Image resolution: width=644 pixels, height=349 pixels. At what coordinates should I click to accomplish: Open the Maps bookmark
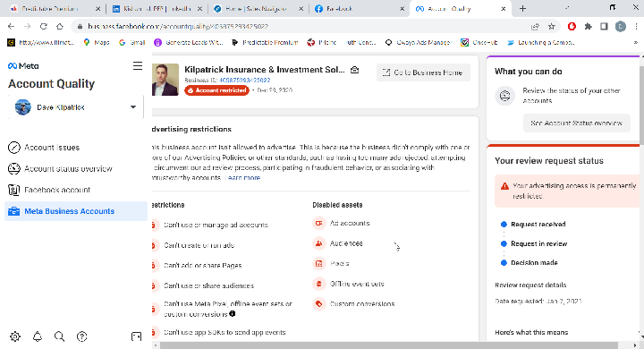97,42
